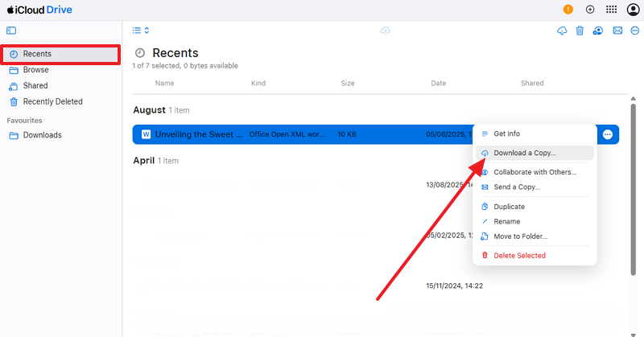Go to Recently Deleted in sidebar
Viewport: 644px width, 337px height.
52,101
